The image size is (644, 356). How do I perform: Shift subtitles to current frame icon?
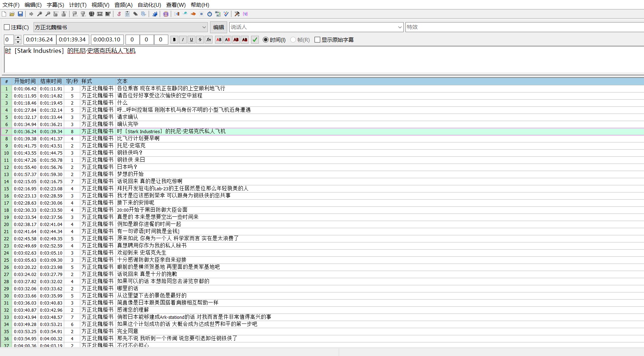click(x=108, y=14)
